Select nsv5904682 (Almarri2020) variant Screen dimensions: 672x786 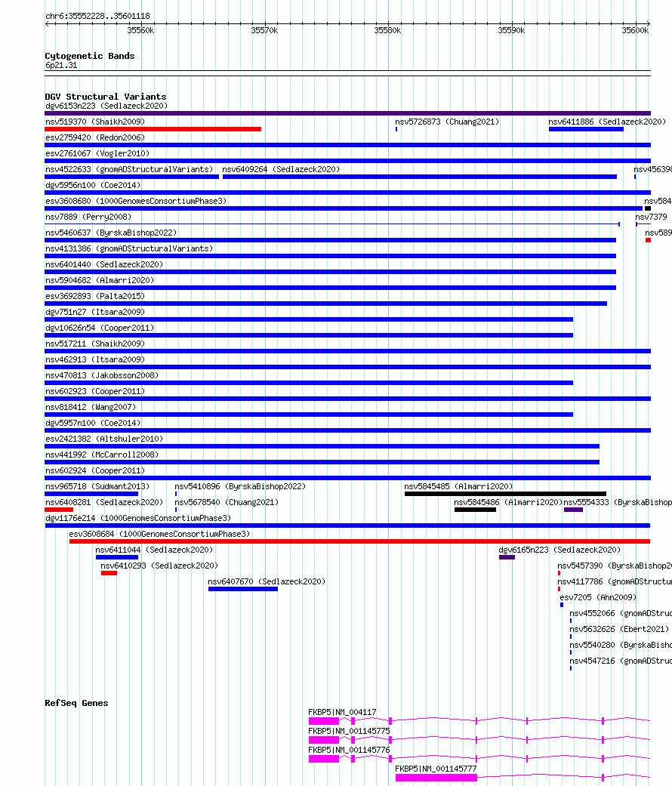pyautogui.click(x=100, y=280)
